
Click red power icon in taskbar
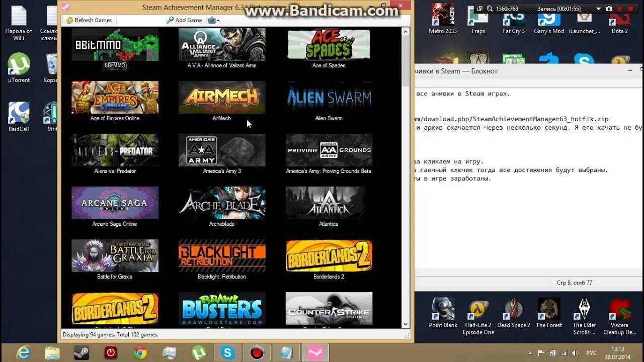click(x=111, y=352)
